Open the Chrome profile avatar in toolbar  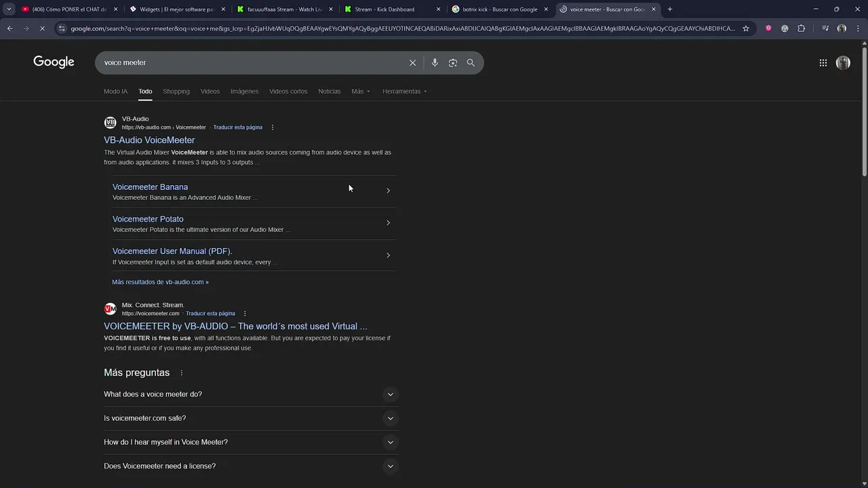(842, 28)
